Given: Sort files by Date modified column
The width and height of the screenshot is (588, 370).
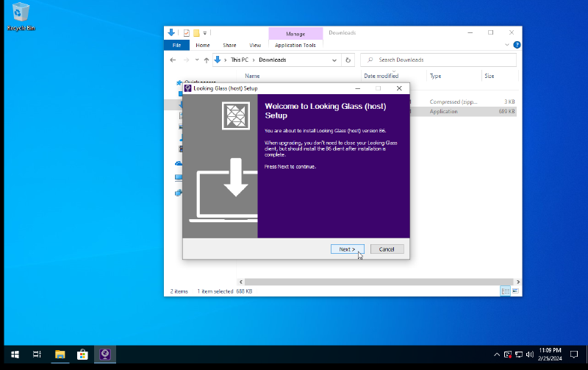Looking at the screenshot, I should (381, 76).
